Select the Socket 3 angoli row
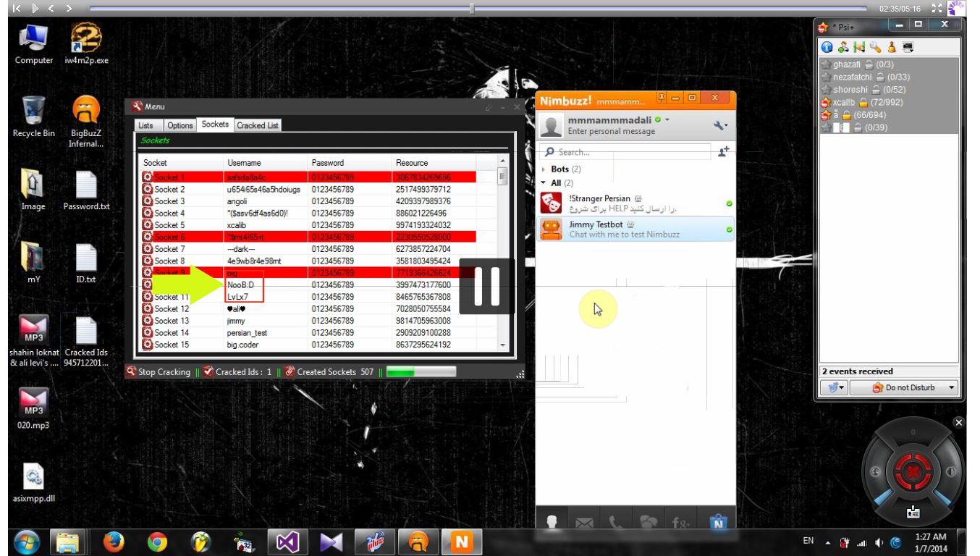Screen dimensions: 980x556 (308, 201)
